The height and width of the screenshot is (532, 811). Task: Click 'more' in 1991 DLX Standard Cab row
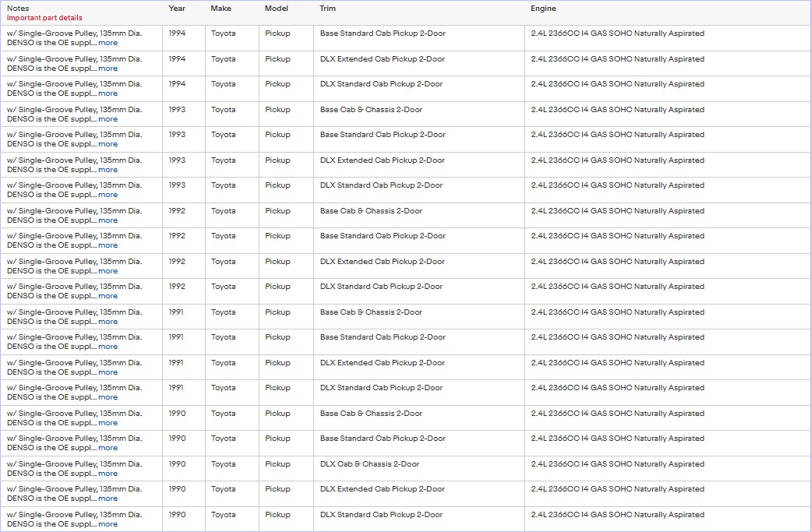click(x=108, y=397)
